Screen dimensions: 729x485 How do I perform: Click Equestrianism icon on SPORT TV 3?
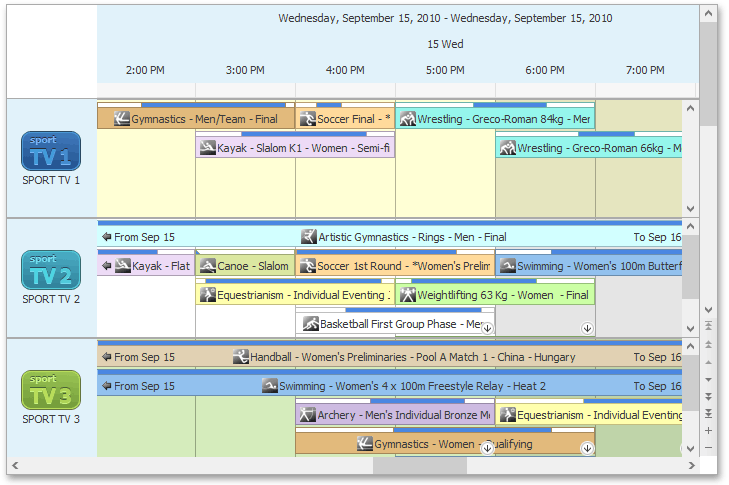[508, 415]
